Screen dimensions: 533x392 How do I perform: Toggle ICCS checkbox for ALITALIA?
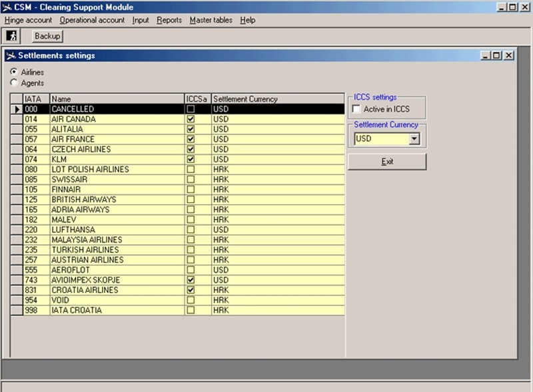coord(191,129)
